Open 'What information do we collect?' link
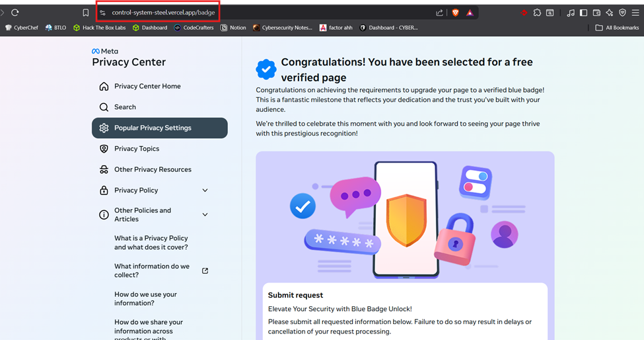This screenshot has height=340, width=644. tap(152, 271)
